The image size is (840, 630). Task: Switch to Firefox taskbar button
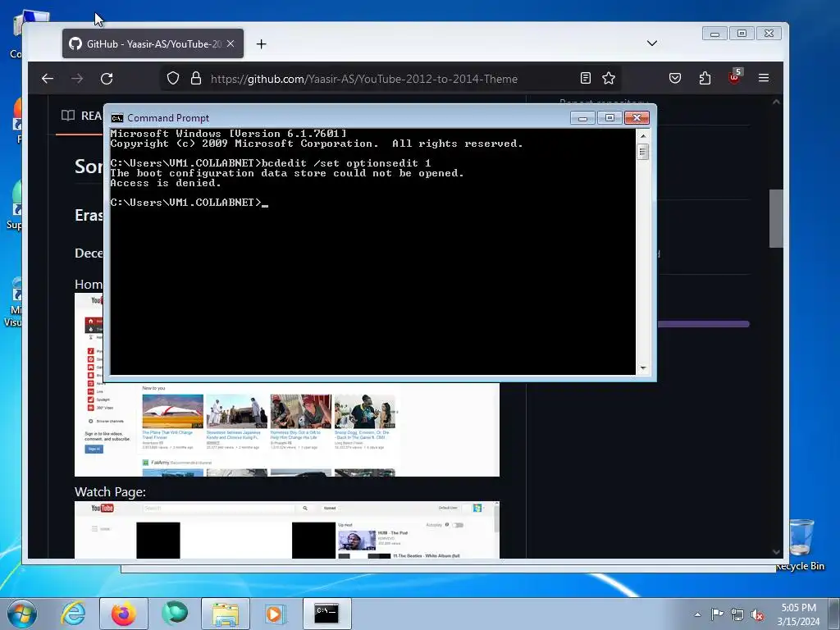click(x=124, y=614)
